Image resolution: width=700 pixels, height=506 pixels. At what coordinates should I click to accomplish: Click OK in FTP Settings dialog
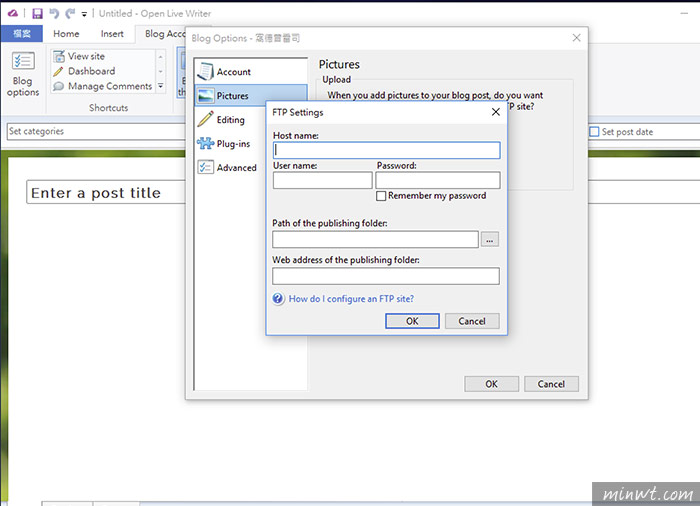412,321
